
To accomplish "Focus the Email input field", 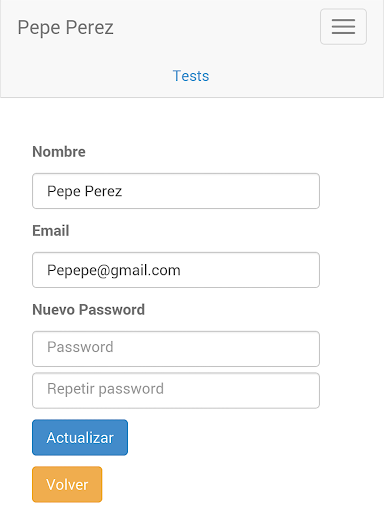I will coord(176,270).
